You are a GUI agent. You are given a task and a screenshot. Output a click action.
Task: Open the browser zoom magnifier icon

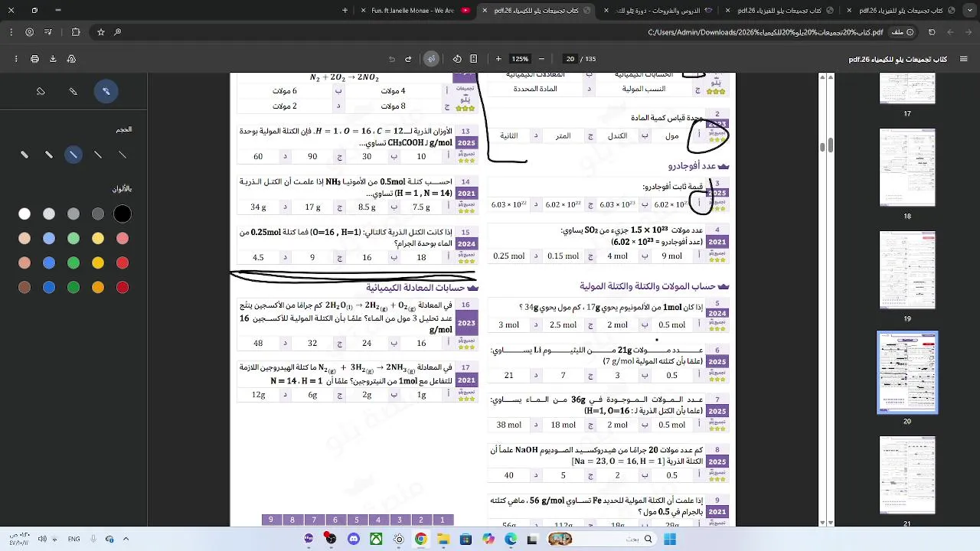pos(117,32)
